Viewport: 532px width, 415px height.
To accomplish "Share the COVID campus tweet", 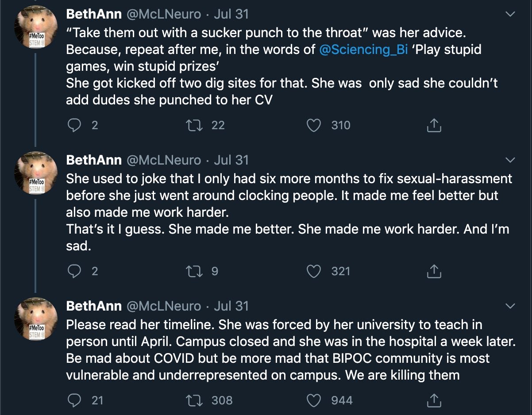I will tap(434, 401).
